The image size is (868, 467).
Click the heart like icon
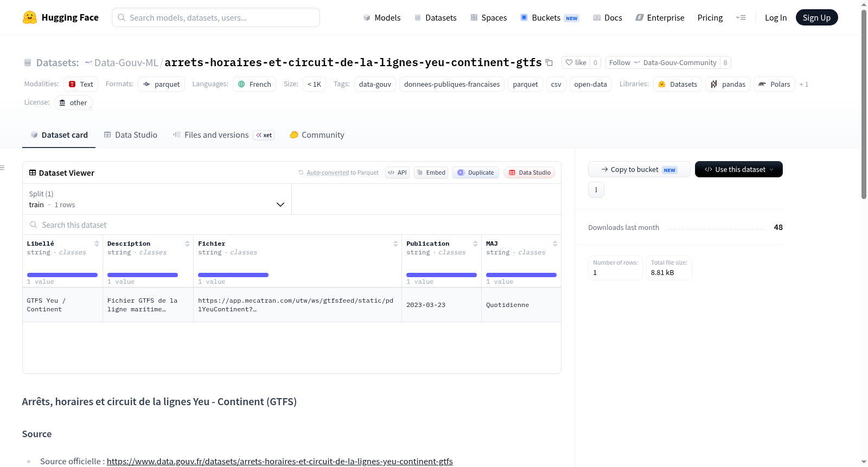(569, 62)
